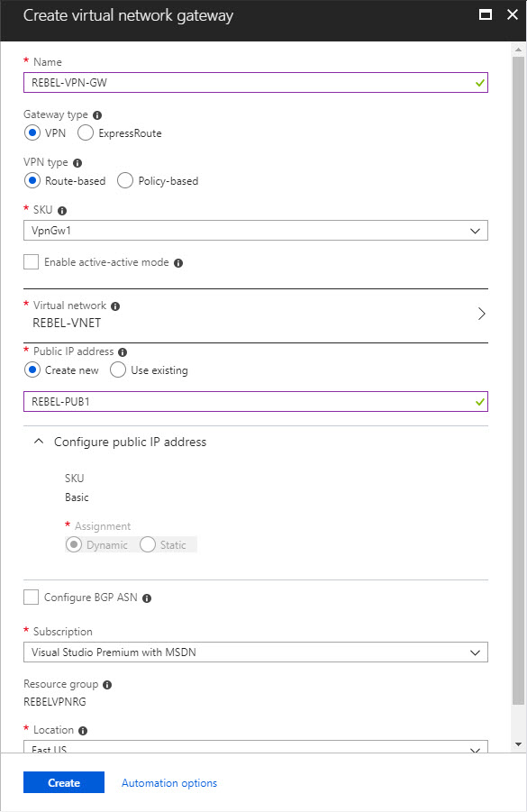Viewport: 527px width, 812px height.
Task: Choose Use existing public IP address
Action: 118,370
